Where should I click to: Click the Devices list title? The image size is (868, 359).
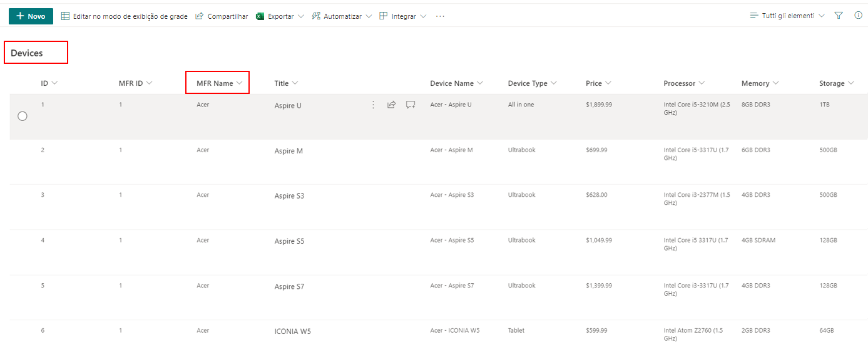pos(27,53)
